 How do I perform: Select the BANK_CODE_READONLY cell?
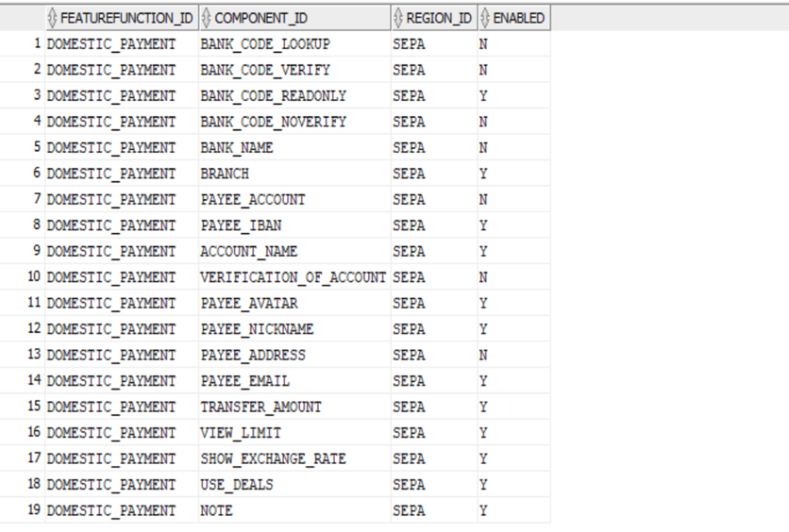click(x=294, y=96)
